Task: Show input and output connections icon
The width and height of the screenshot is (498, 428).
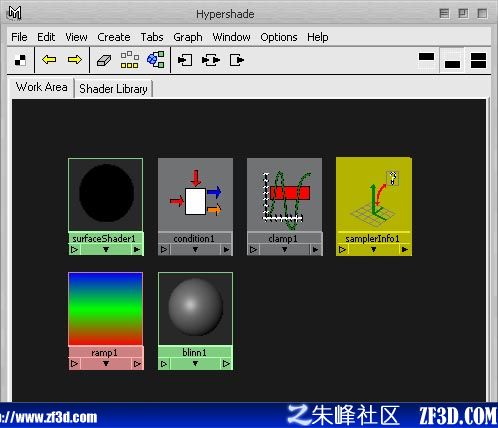Action: pos(211,60)
